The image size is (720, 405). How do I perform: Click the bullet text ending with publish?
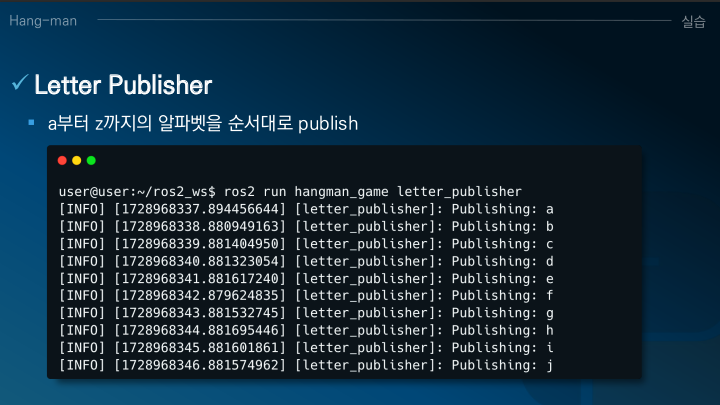(x=203, y=123)
